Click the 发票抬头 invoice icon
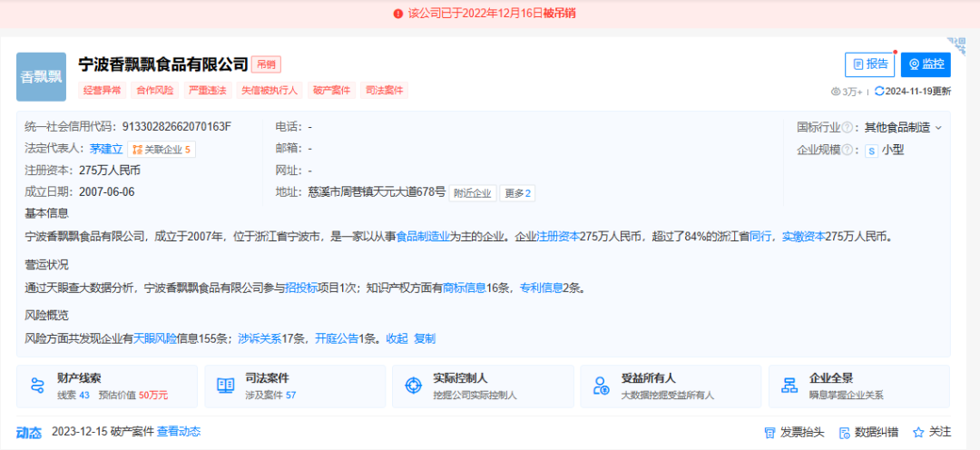The image size is (980, 450). 770,433
